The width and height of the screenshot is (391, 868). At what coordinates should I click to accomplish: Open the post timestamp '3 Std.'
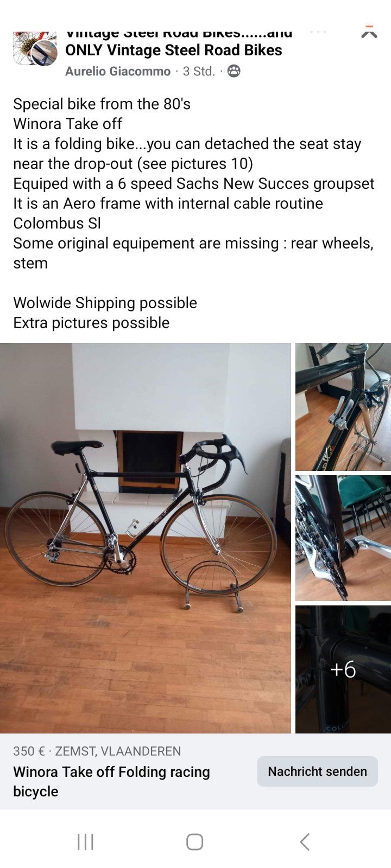click(199, 71)
